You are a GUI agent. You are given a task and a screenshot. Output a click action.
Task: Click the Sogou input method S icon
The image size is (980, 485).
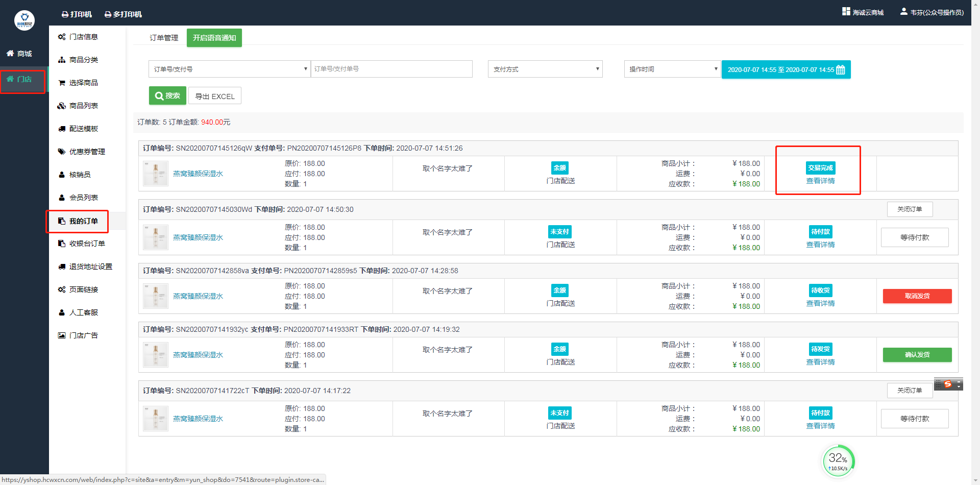point(948,384)
